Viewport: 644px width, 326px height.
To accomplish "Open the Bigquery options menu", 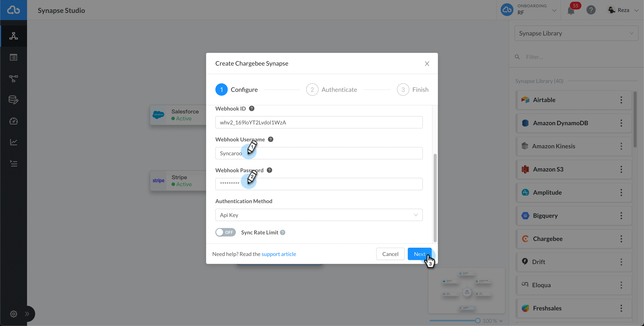I will tap(621, 216).
